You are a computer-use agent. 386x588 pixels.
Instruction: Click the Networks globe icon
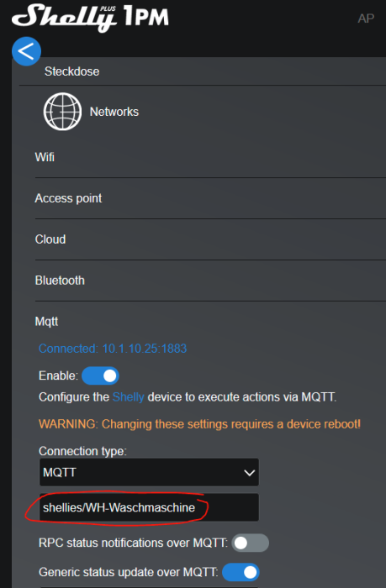click(x=62, y=112)
